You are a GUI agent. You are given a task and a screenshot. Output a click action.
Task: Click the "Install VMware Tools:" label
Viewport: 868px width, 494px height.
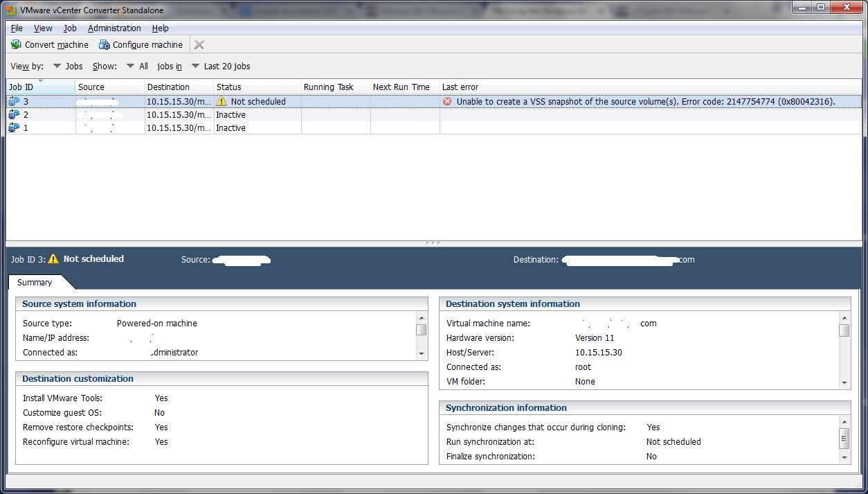61,398
